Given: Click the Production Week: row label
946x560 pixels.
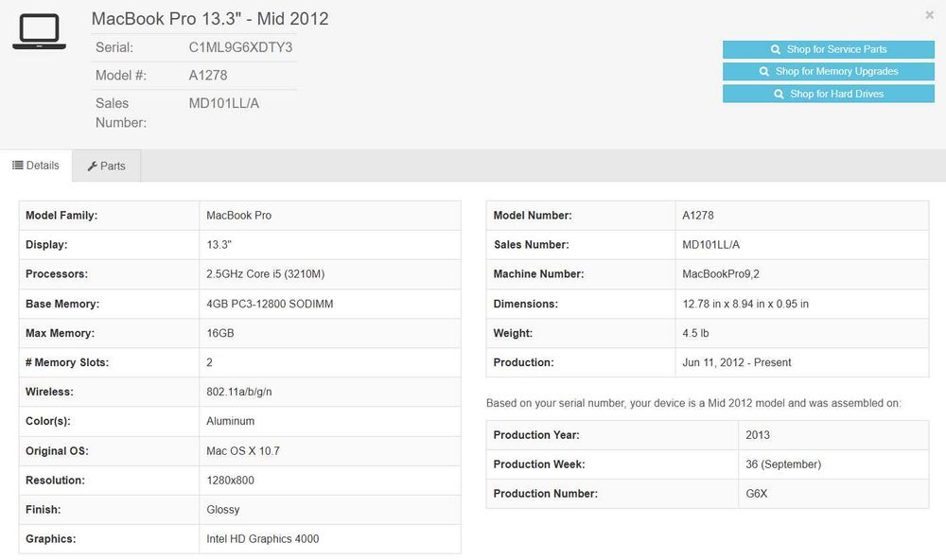Looking at the screenshot, I should click(x=539, y=464).
